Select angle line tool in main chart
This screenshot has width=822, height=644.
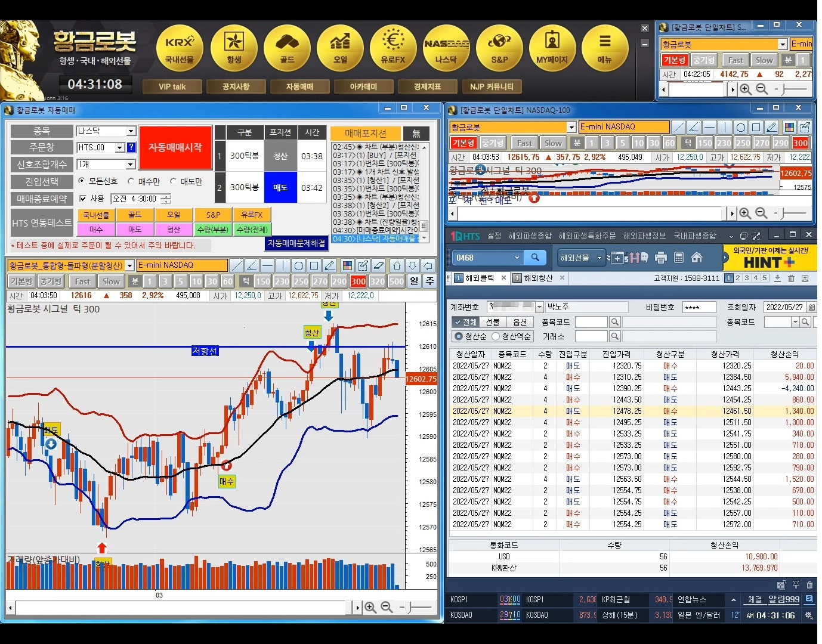[252, 265]
